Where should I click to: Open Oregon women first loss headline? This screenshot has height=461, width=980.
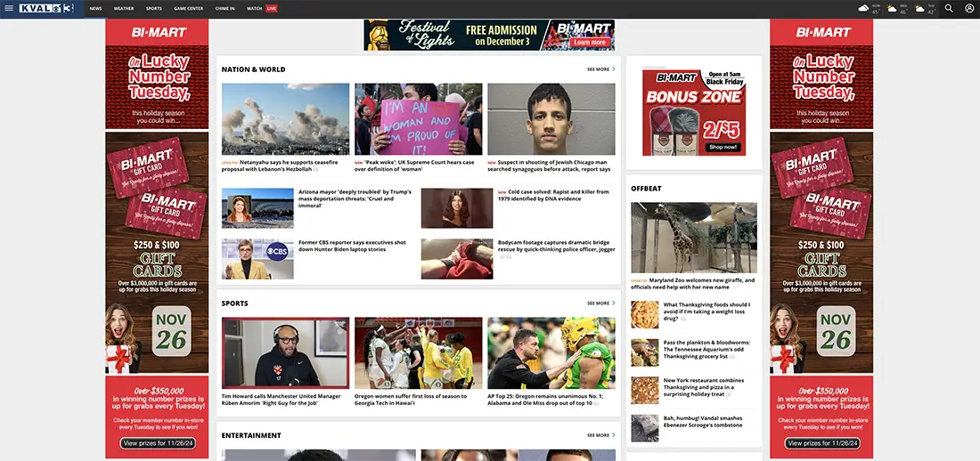click(x=411, y=400)
